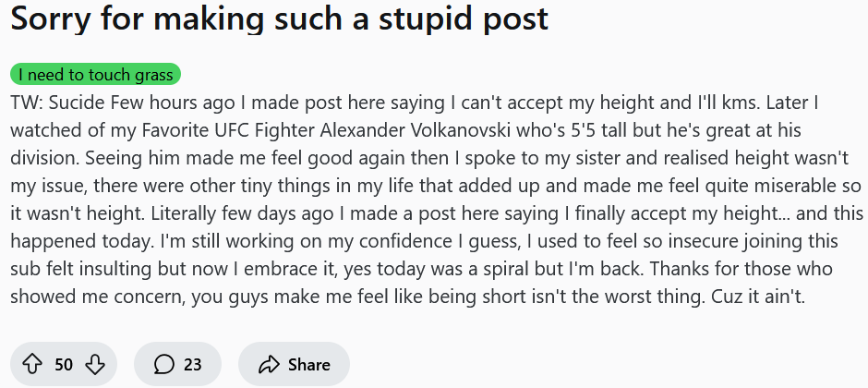Click the Share button label
Viewport: 868px width, 388px height.
pyautogui.click(x=309, y=365)
